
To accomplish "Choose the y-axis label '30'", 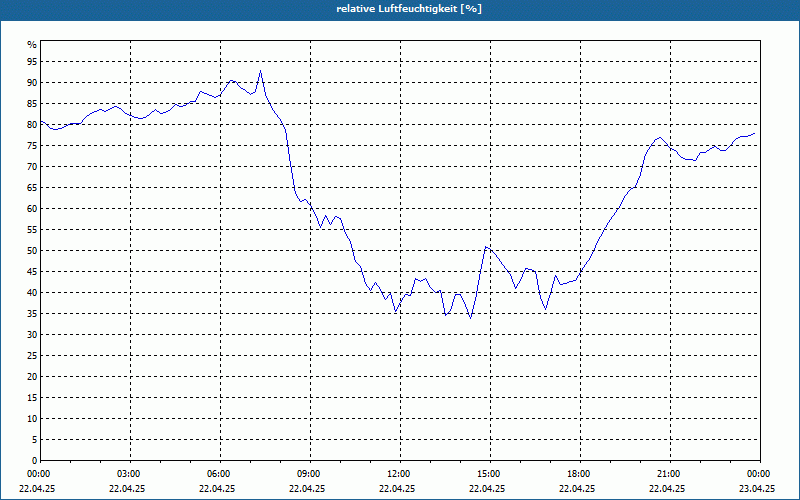I will pyautogui.click(x=32, y=335).
